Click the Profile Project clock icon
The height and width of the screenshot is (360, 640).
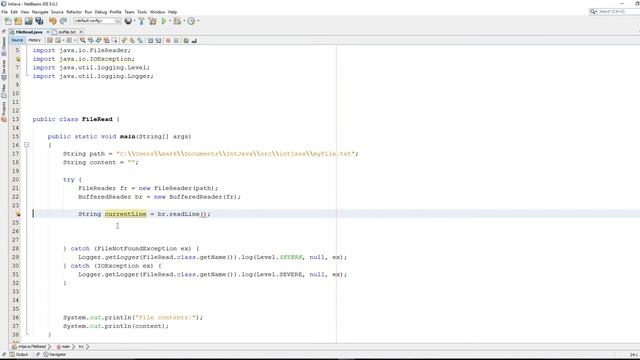(x=191, y=21)
